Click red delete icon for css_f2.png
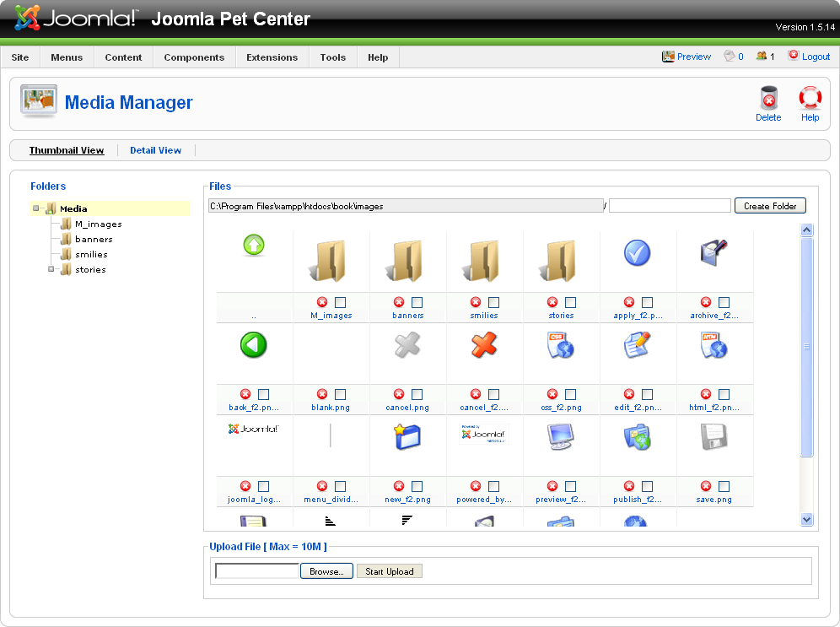Screen dimensions: 840x627 [x=552, y=394]
